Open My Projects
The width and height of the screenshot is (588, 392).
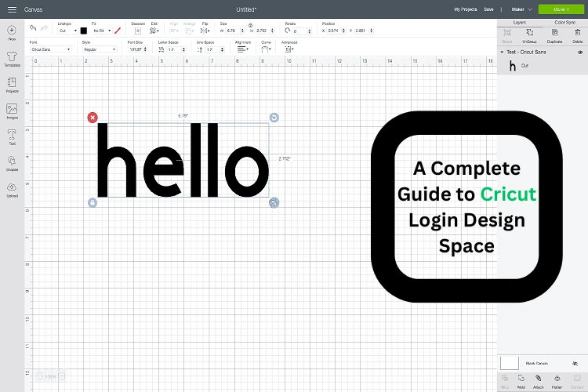click(x=466, y=9)
